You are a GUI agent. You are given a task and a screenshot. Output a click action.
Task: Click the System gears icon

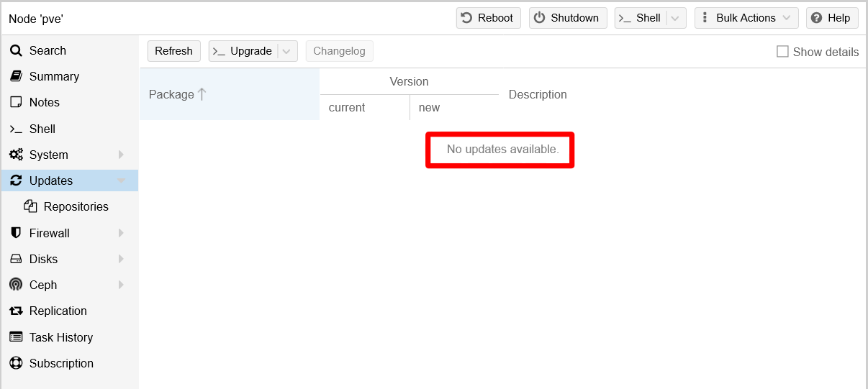click(16, 155)
